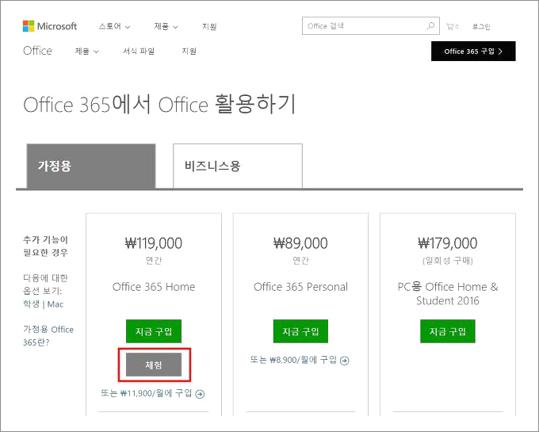Open the Mac options link

click(x=55, y=304)
